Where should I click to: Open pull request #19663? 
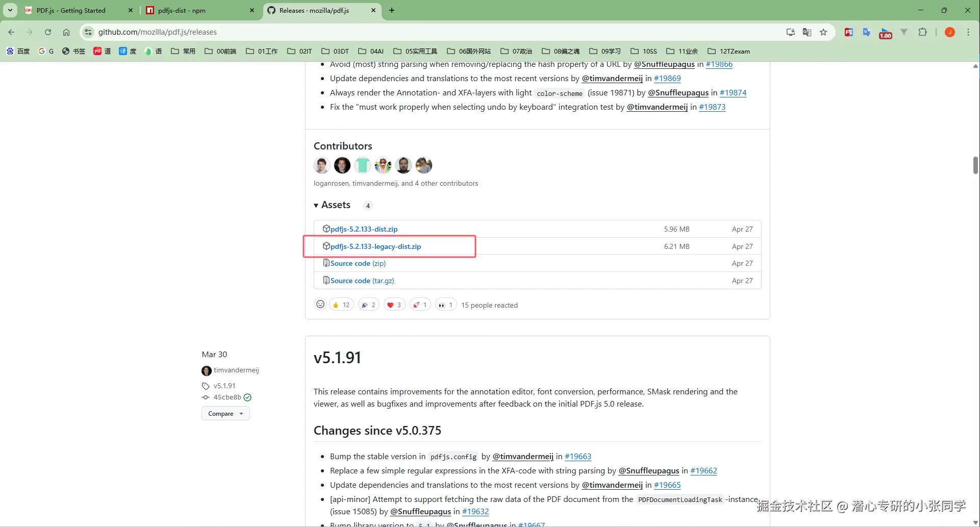point(578,456)
